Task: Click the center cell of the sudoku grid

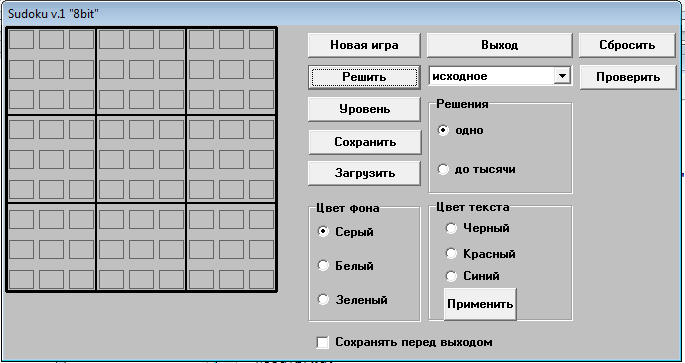Action: [x=141, y=159]
